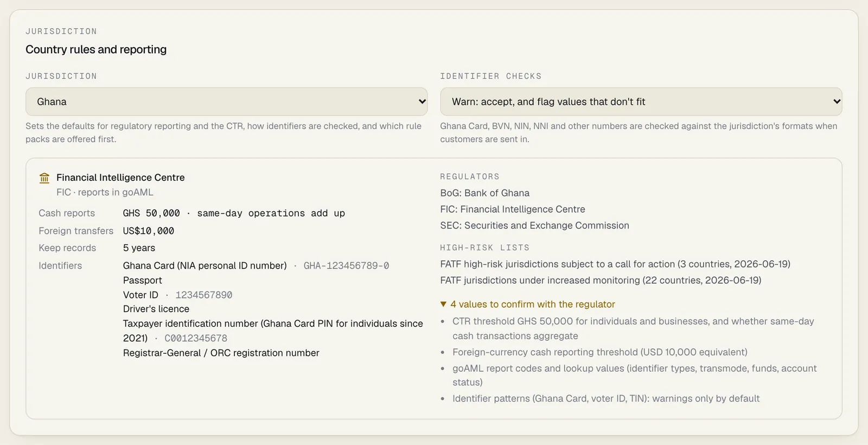Click 'FIC · reports in goAML' subtitle
Screen dimensions: 868x445
click(x=105, y=192)
